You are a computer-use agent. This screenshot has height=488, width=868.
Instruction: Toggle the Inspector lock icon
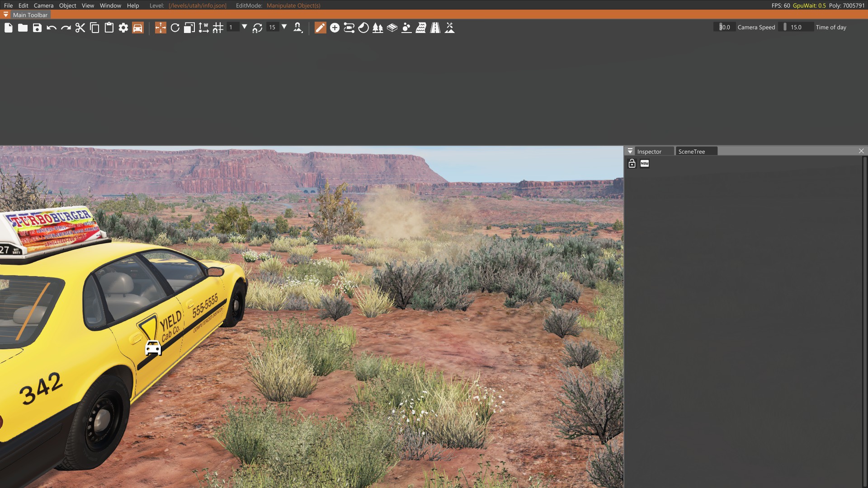[x=632, y=164]
